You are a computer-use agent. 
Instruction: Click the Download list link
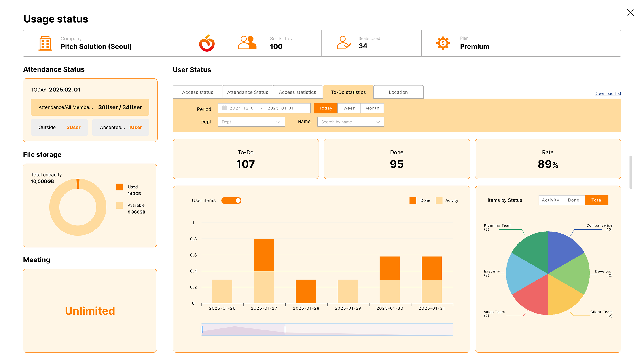608,93
